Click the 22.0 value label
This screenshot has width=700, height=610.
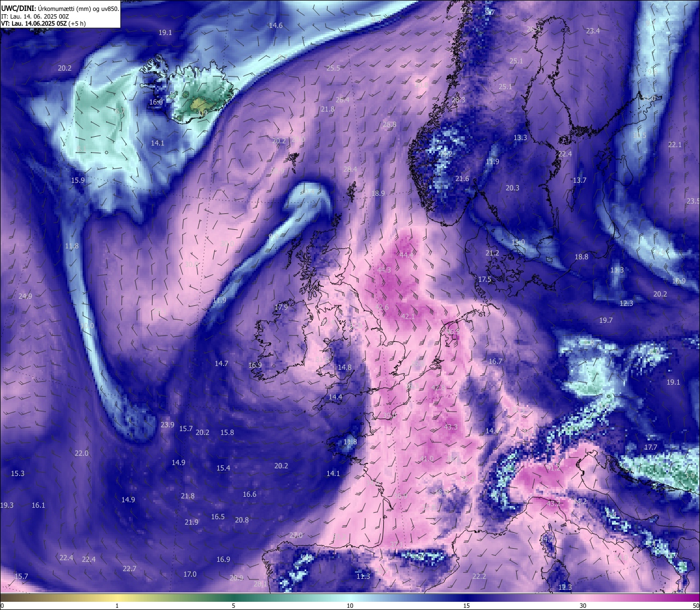click(81, 453)
